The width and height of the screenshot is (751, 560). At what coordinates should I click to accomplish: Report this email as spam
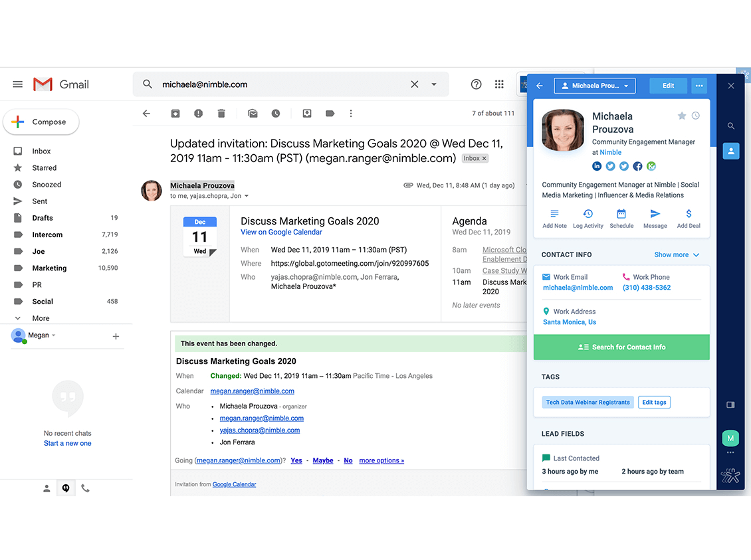198,114
